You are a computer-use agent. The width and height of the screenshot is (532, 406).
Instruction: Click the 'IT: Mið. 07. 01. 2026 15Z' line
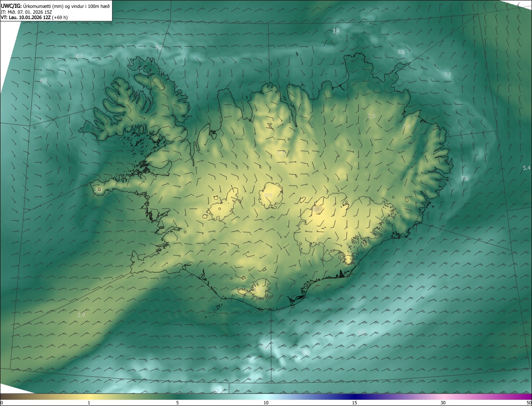(26, 12)
